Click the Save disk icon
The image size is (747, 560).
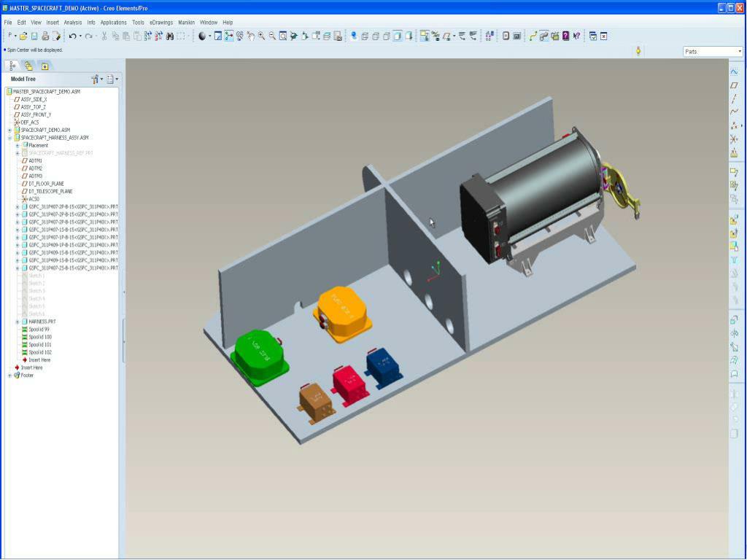[x=34, y=36]
